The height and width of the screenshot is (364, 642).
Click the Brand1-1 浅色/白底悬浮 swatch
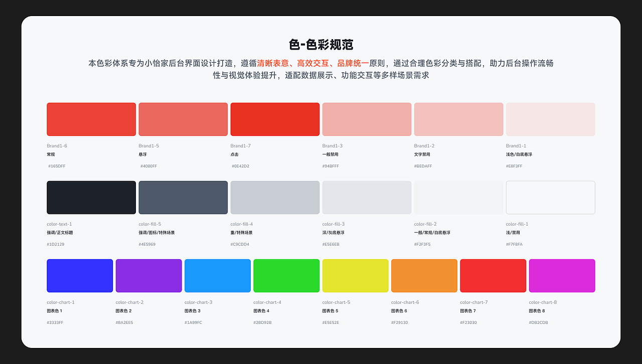[x=550, y=119]
